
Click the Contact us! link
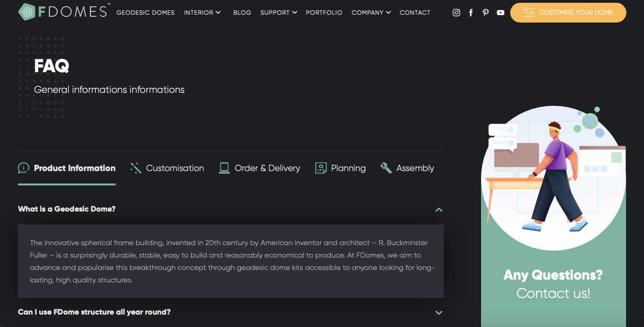pyautogui.click(x=553, y=293)
